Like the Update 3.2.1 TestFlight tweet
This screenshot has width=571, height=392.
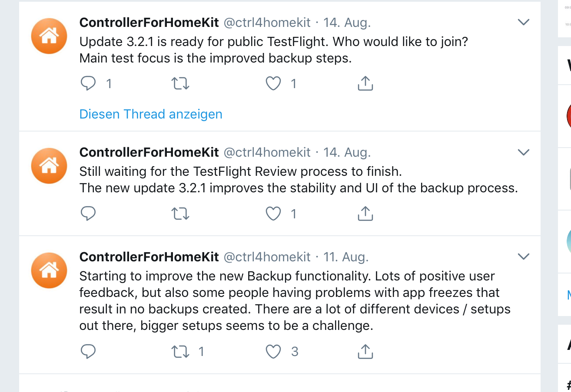273,83
